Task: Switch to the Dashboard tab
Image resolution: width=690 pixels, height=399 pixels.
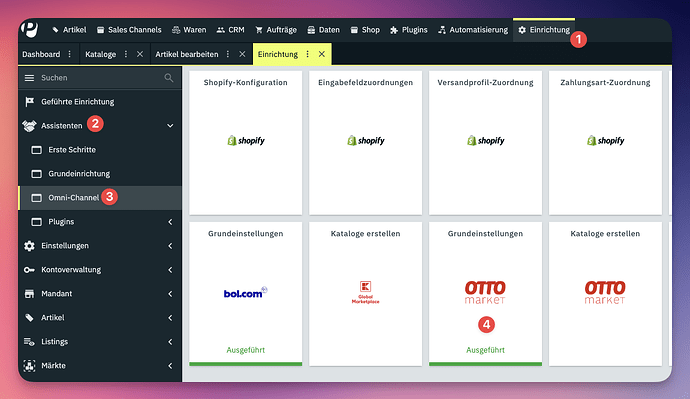Action: (41, 54)
